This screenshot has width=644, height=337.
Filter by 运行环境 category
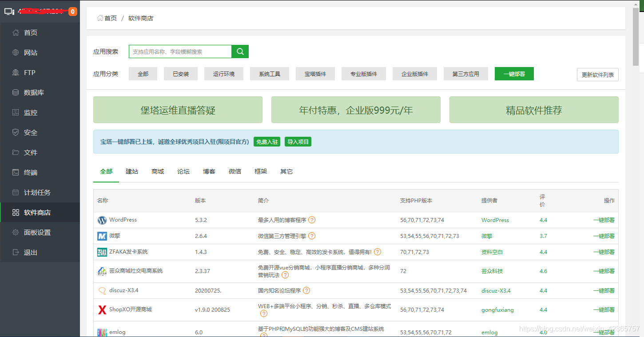[224, 74]
